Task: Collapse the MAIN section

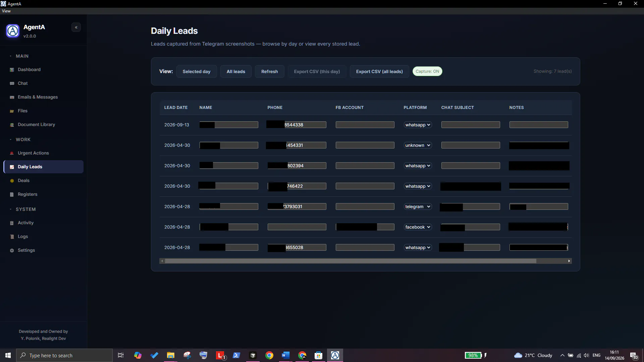Action: 19,56
